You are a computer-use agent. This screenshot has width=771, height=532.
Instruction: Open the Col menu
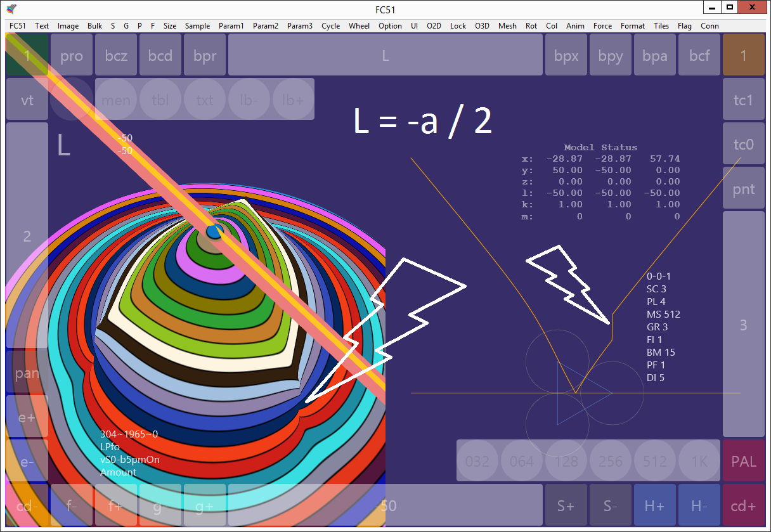tap(552, 26)
